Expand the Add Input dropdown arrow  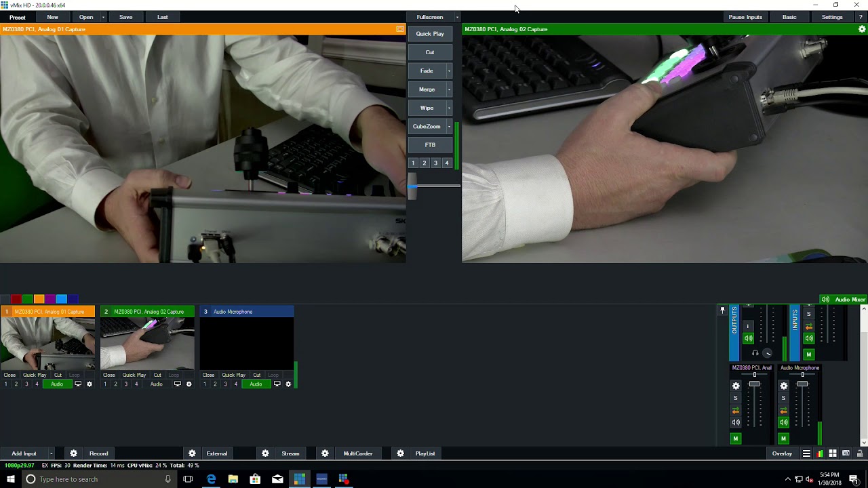51,453
